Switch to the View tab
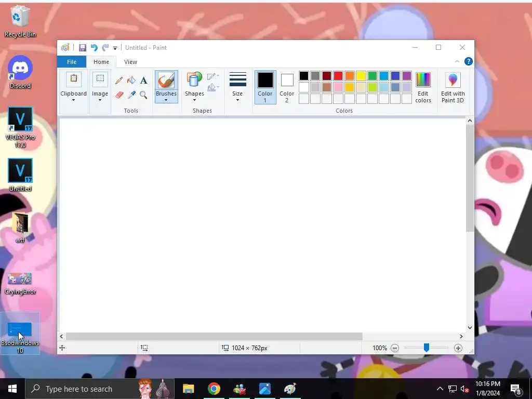Screen dimensions: 532x399 (x=130, y=62)
